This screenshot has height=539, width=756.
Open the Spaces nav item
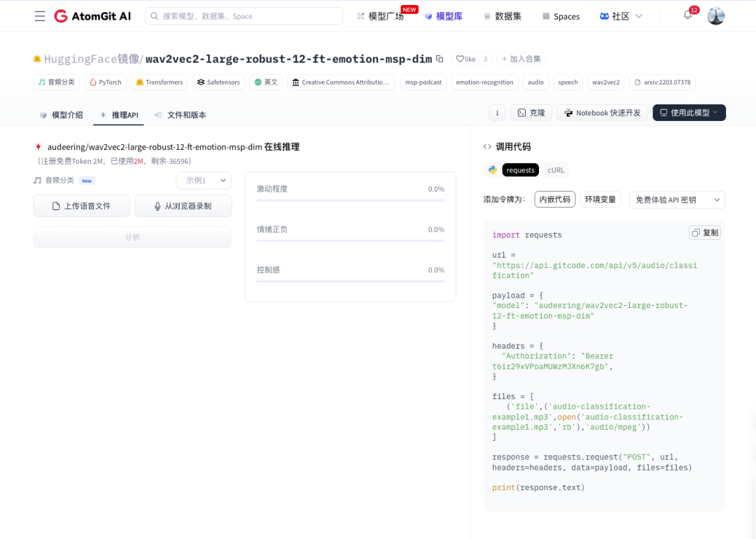(561, 16)
